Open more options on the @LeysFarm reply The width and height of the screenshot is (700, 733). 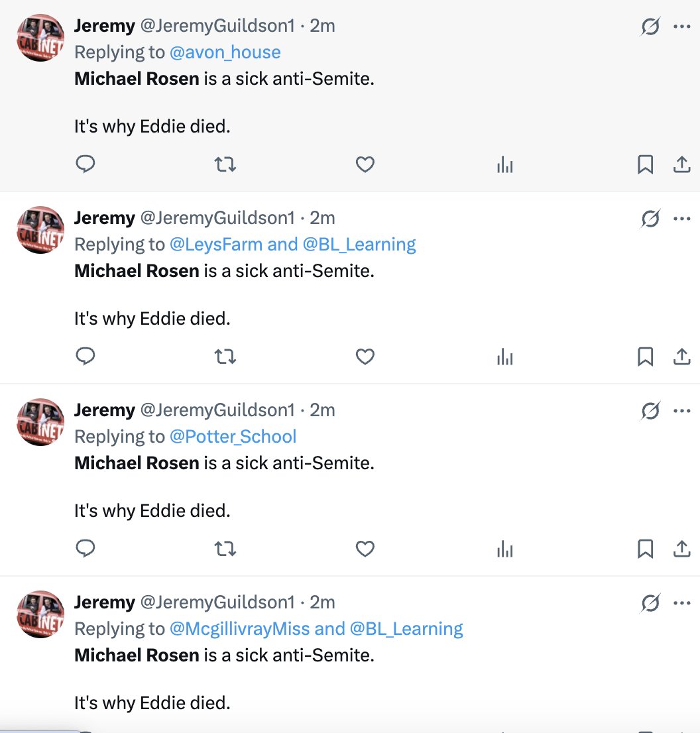point(681,218)
